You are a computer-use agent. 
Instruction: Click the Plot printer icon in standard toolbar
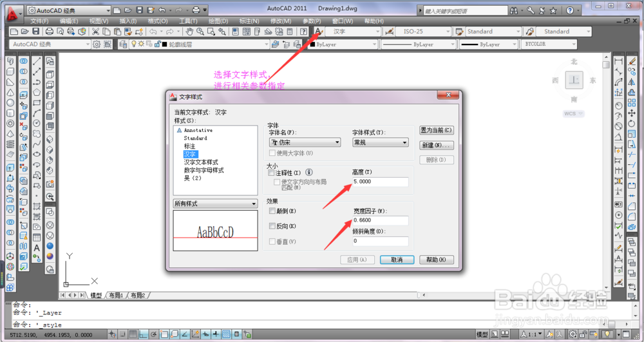(x=50, y=31)
